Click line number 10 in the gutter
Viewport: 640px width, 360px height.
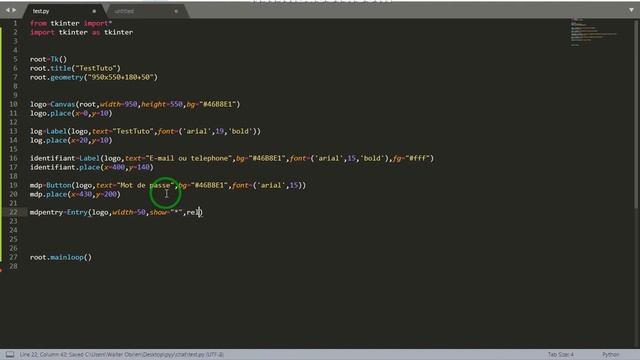click(13, 104)
